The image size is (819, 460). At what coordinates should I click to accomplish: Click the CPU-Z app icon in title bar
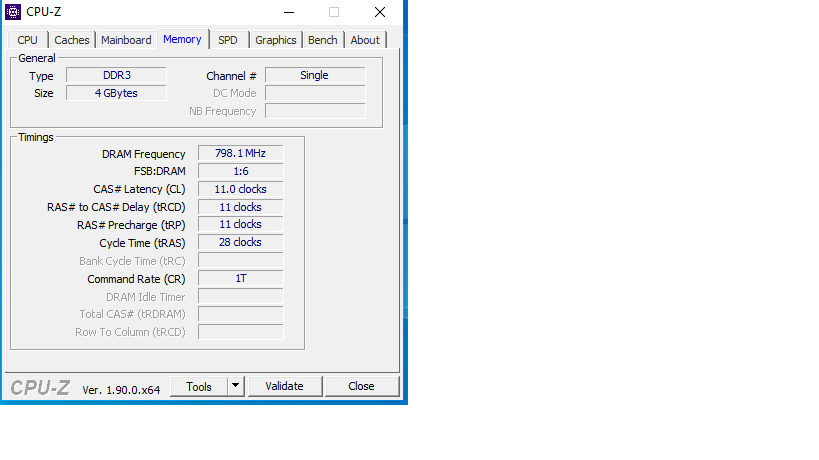coord(13,11)
